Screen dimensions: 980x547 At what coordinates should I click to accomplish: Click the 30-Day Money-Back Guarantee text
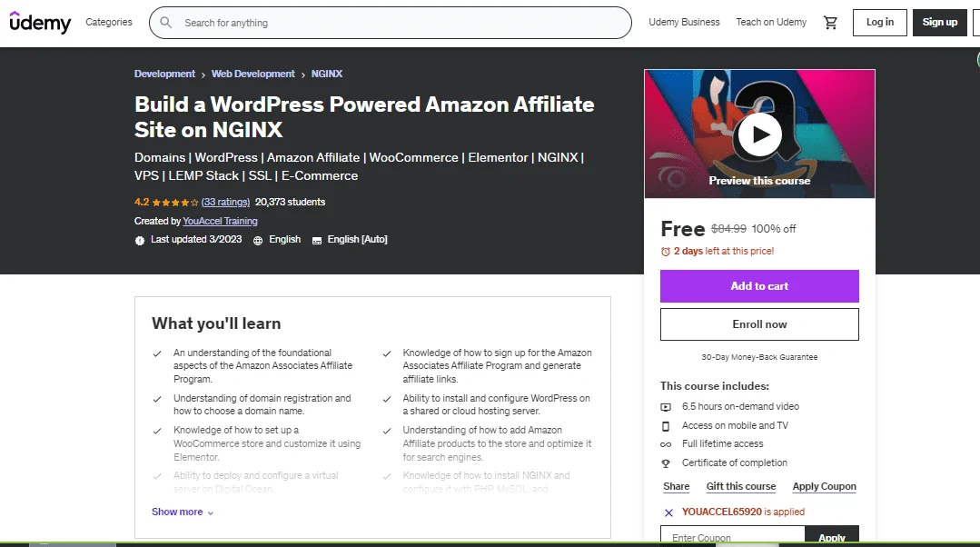point(759,357)
